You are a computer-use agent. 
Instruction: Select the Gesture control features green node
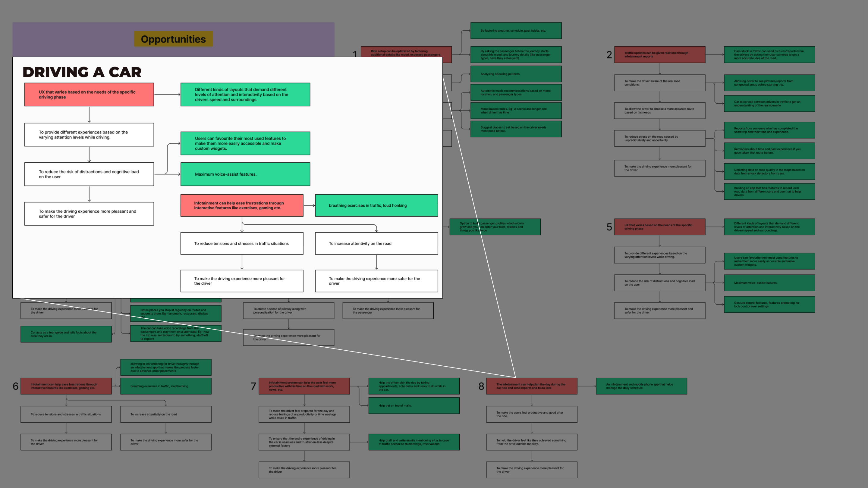point(769,304)
